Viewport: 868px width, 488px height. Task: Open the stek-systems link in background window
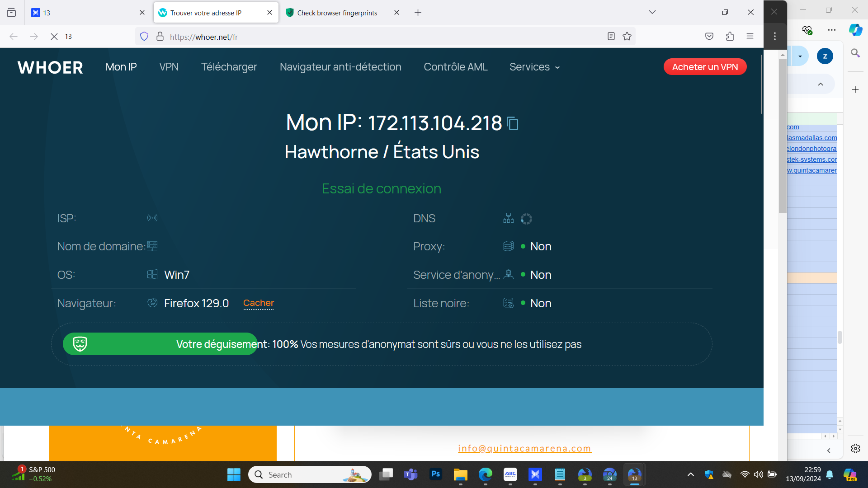(812, 160)
